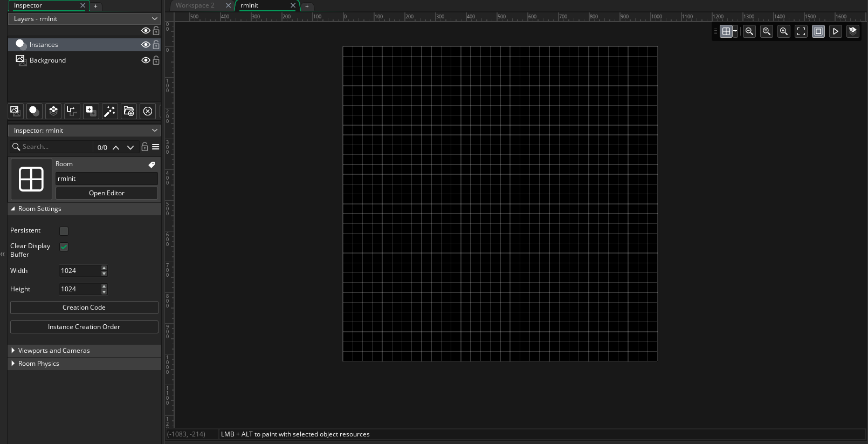The image size is (868, 444).
Task: Uncheck Clear Display Buffer
Action: coord(64,247)
